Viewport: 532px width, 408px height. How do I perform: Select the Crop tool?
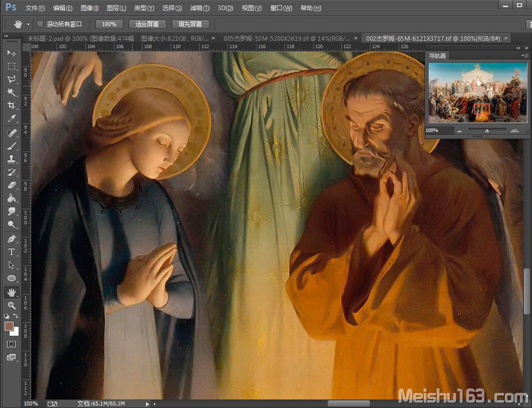(11, 105)
